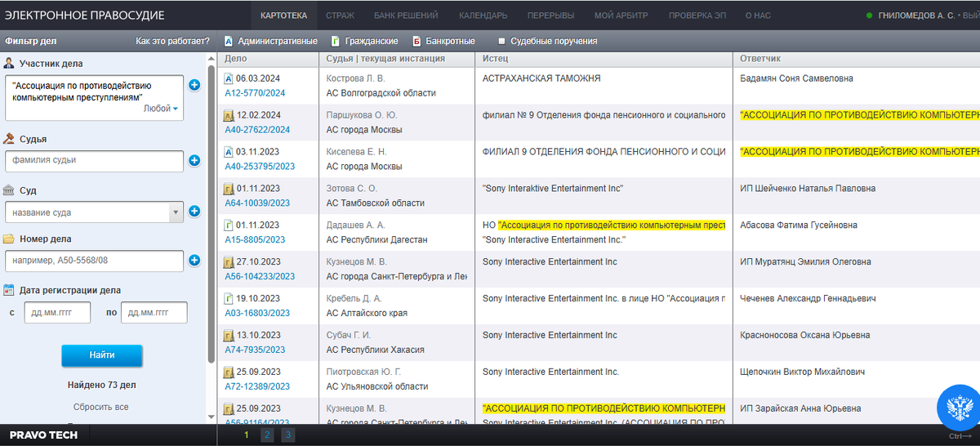Click case type icon for A15-8805/2023
This screenshot has height=446, width=980.
pos(229,225)
